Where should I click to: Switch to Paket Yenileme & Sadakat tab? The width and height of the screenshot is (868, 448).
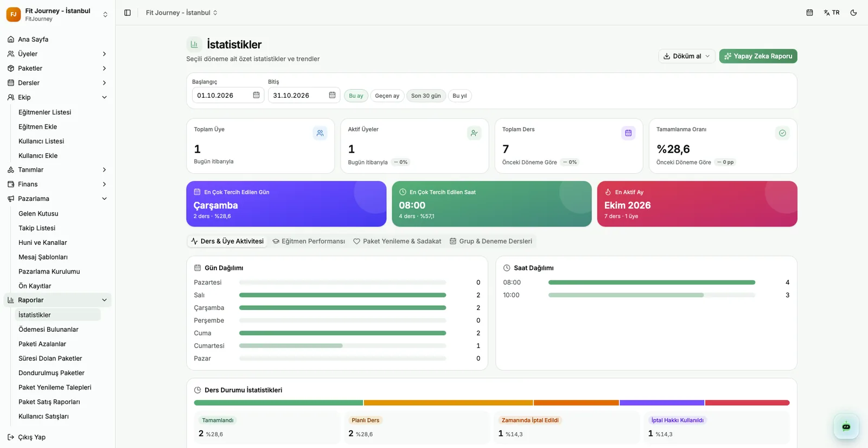pos(397,241)
